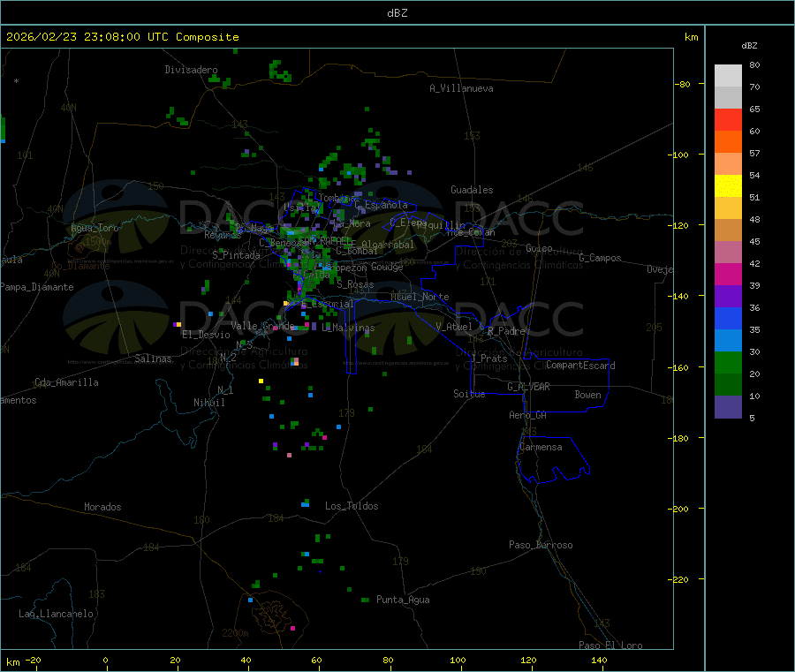This screenshot has height=672, width=795.
Task: Click the dark blue 35-36 dBZ legend swatch
Action: pos(728,318)
